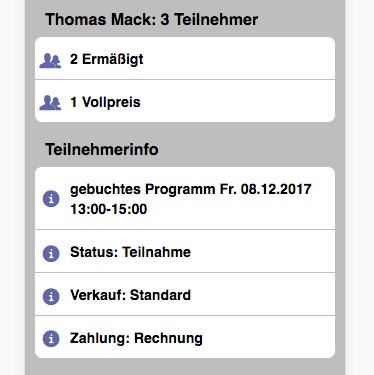Viewport: 374px width, 375px height.
Task: Click the Thomas Mack: 3 Teilnehmer heading
Action: pyautogui.click(x=151, y=19)
